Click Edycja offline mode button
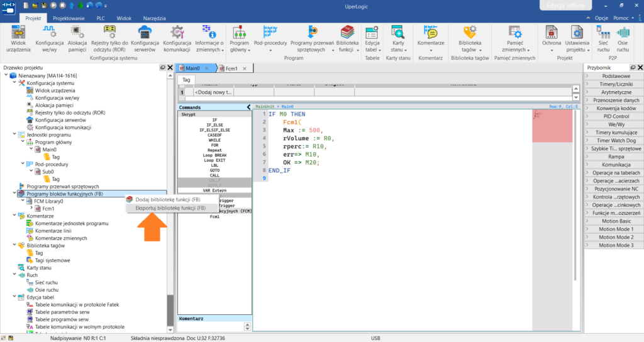Image resolution: width=644 pixels, height=342 pixels. coord(565,5)
